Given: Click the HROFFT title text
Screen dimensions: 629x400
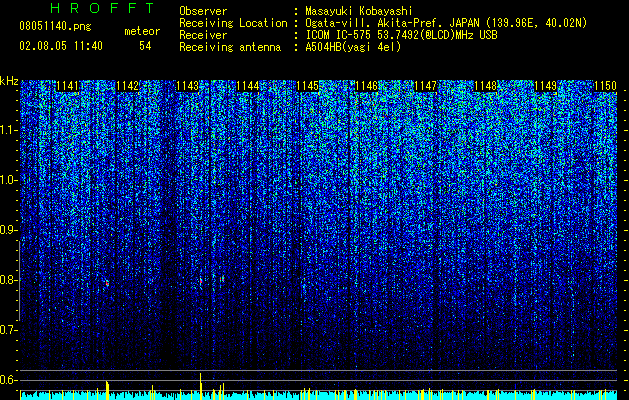Looking at the screenshot, I should 103,8.
